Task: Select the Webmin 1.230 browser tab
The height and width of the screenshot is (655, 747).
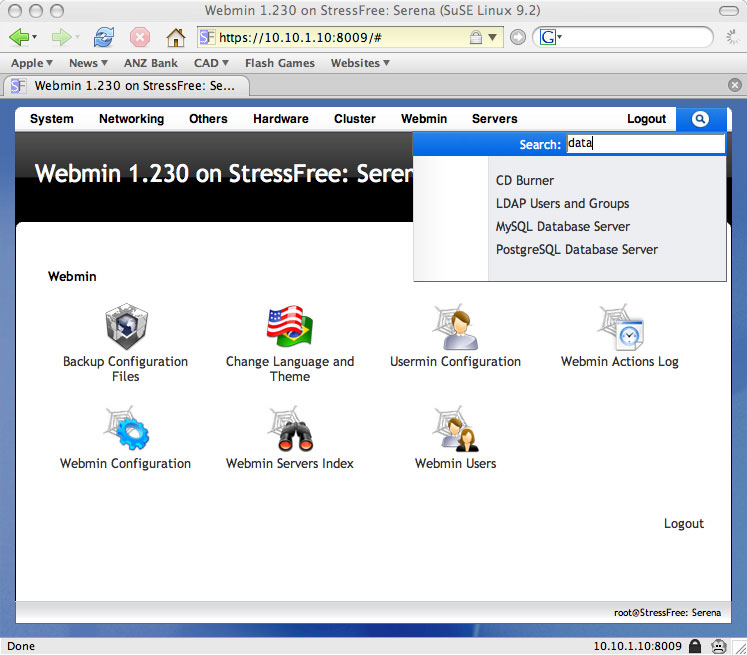Action: coord(127,86)
